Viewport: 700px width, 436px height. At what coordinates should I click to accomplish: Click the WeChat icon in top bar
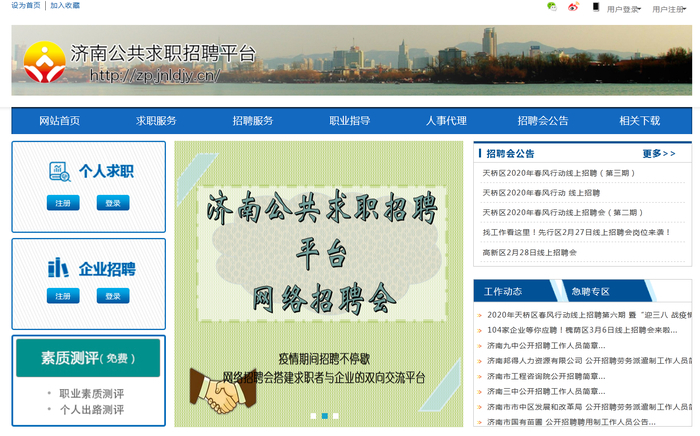click(x=552, y=7)
